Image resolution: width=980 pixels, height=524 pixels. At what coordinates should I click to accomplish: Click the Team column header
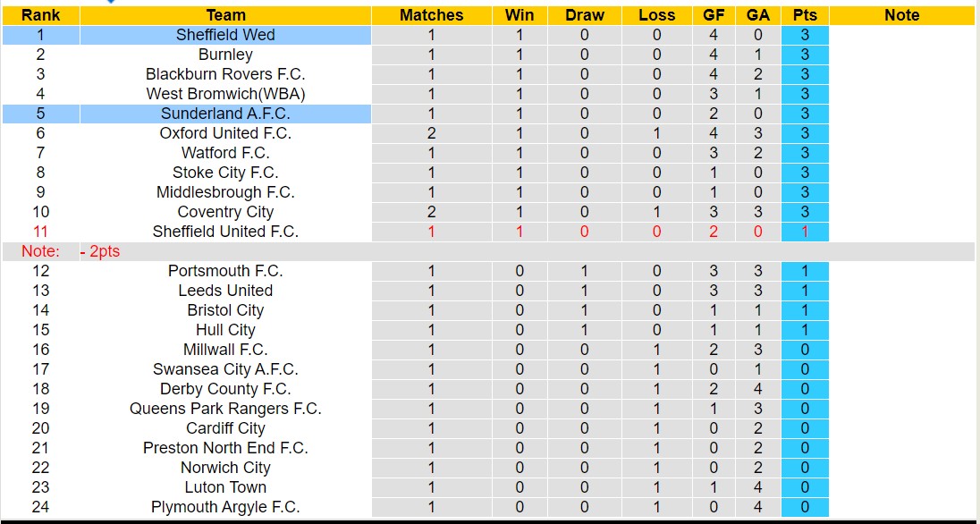(225, 15)
